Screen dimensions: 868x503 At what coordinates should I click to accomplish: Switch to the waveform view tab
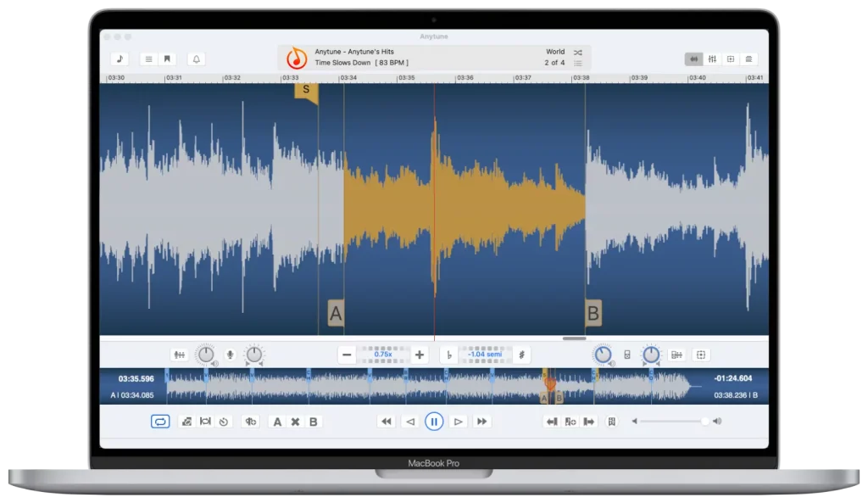click(x=693, y=59)
